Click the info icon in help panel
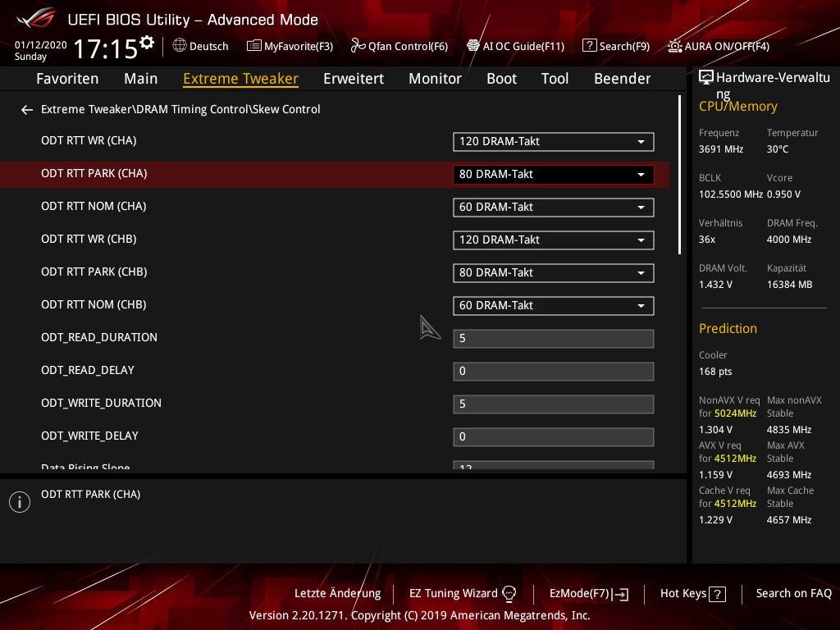The image size is (840, 630). 20,502
